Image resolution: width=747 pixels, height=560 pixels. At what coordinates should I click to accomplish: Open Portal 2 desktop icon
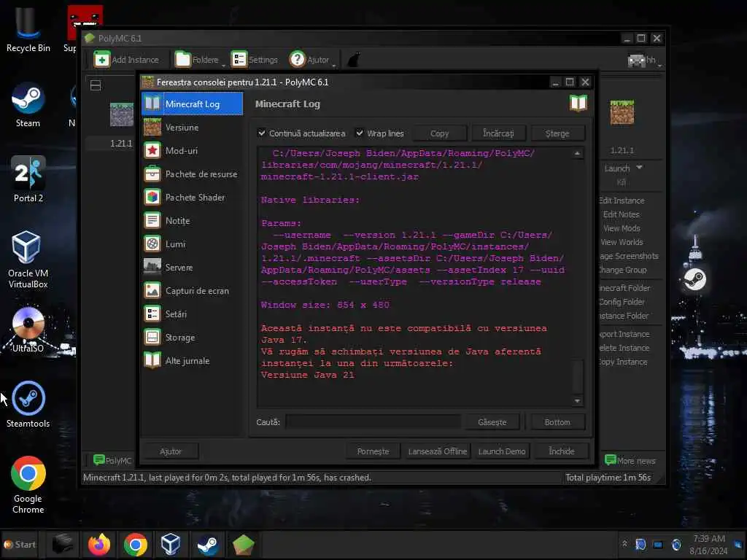[28, 179]
